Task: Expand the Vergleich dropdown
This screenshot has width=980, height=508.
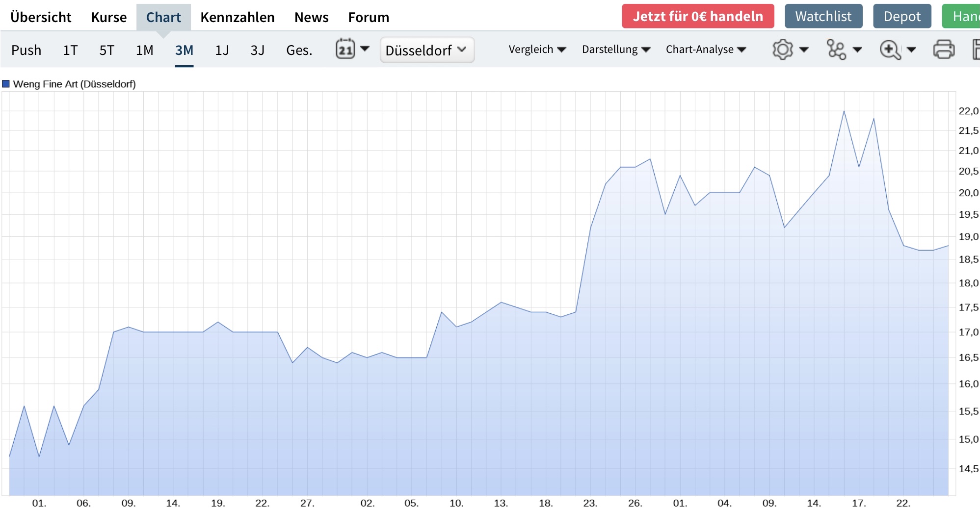Action: (537, 50)
